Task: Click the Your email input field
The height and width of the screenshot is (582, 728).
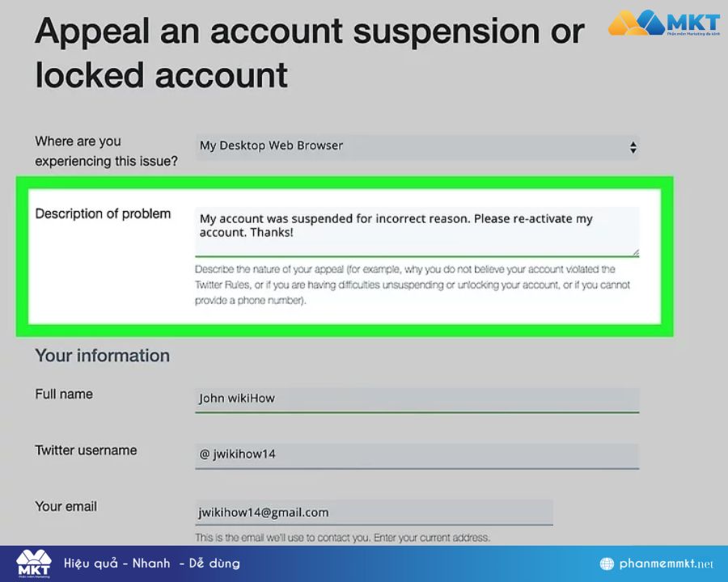Action: [374, 512]
